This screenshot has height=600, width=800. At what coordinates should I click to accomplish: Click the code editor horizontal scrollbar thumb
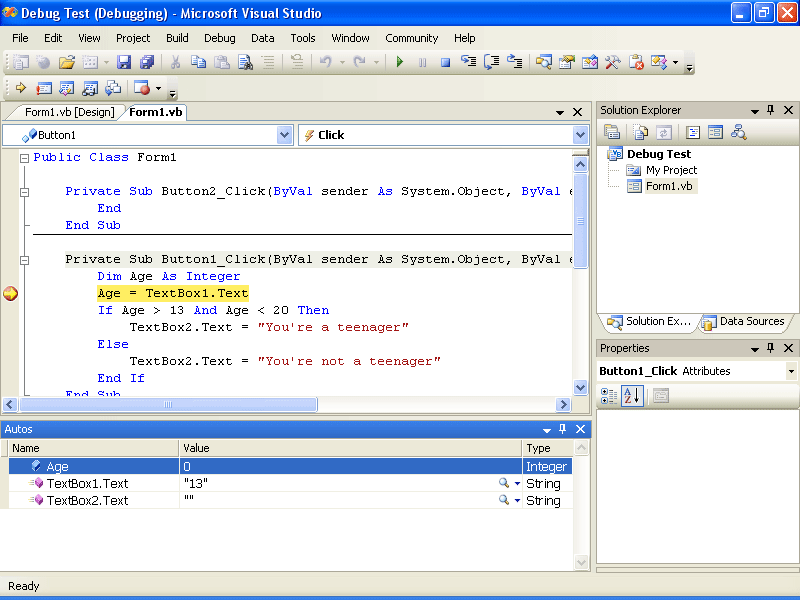pos(166,405)
